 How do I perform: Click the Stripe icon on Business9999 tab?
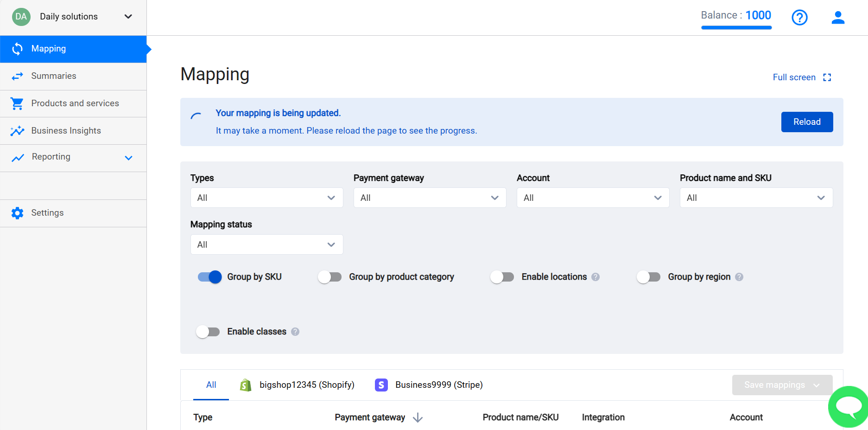click(381, 385)
